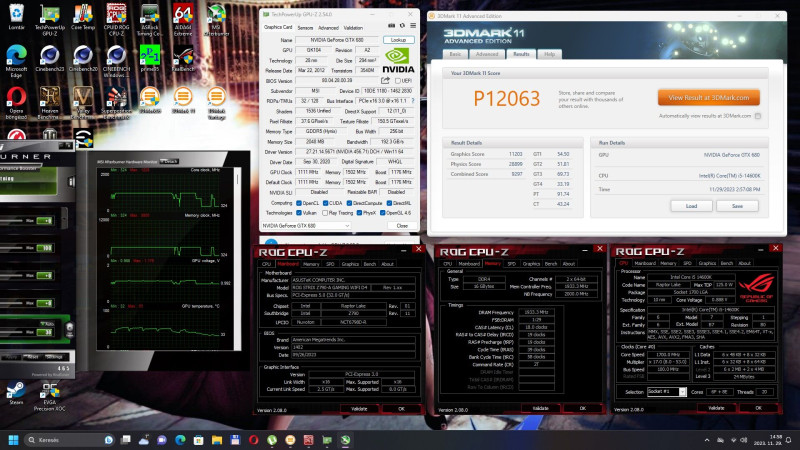The height and width of the screenshot is (450, 800).
Task: Open Advanced tab in 3DMark 11
Action: tap(487, 54)
